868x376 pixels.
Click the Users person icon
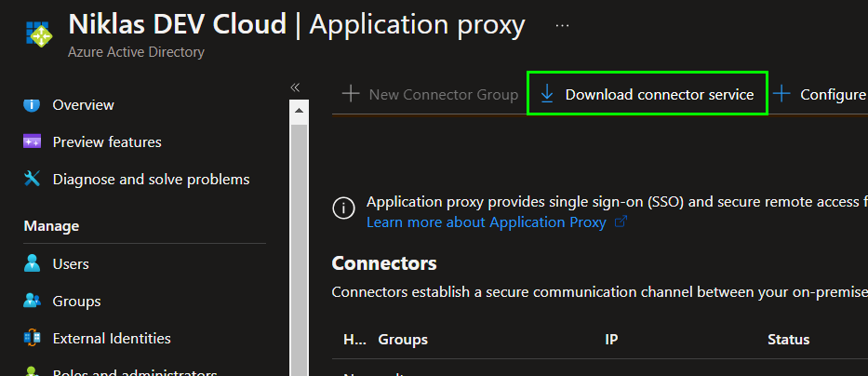[x=33, y=264]
